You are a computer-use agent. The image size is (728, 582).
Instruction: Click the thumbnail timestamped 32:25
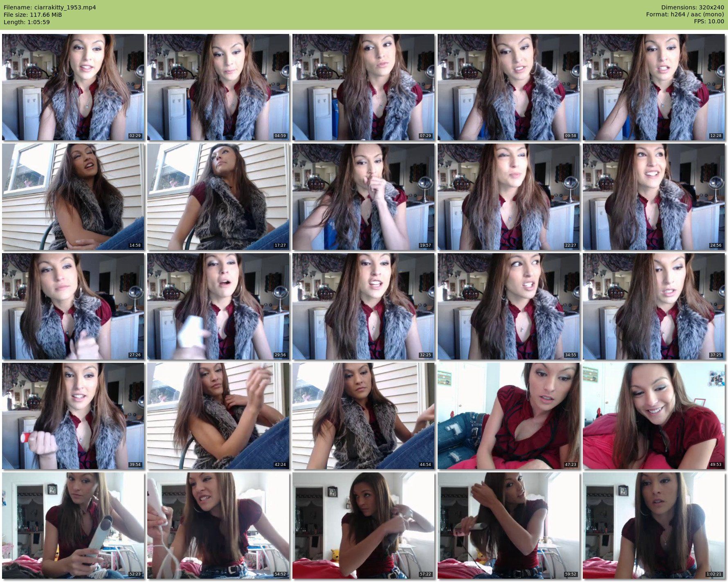click(x=363, y=306)
